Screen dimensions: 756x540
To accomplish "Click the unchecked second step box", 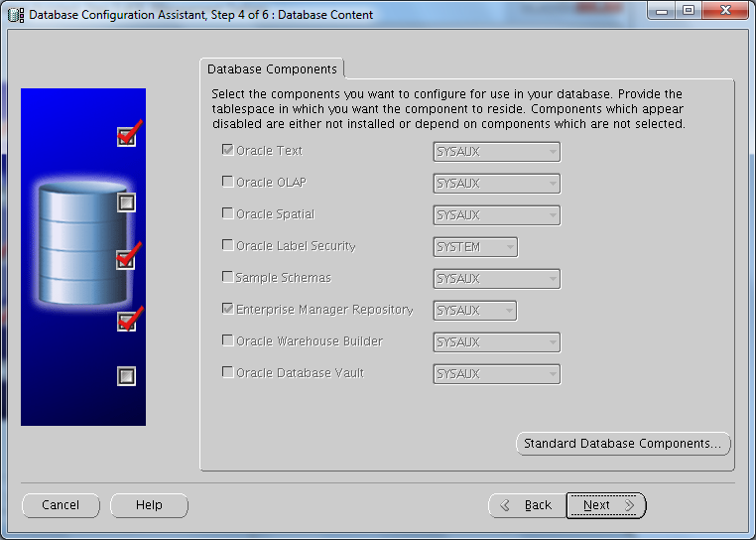I will click(126, 202).
